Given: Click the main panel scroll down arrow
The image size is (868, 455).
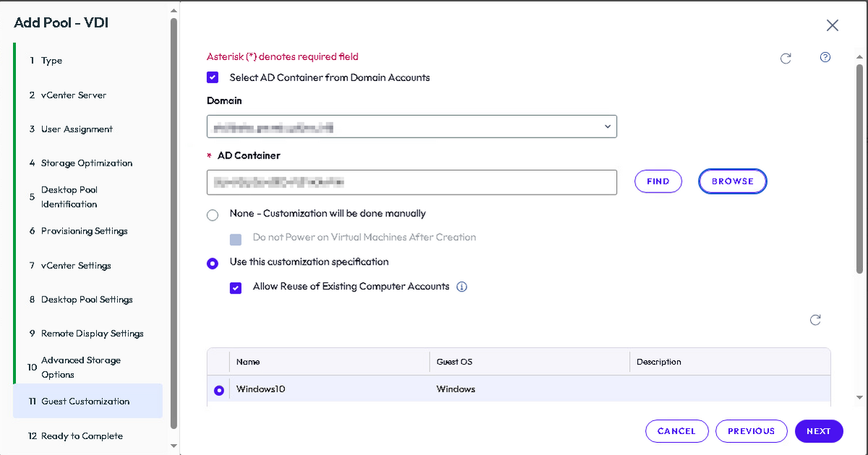Looking at the screenshot, I should coord(859,397).
